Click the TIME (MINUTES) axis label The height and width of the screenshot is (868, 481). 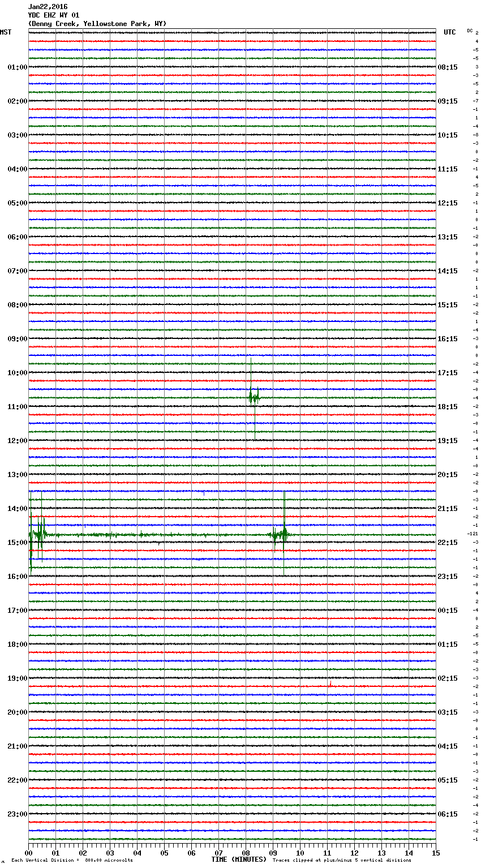pyautogui.click(x=239, y=860)
